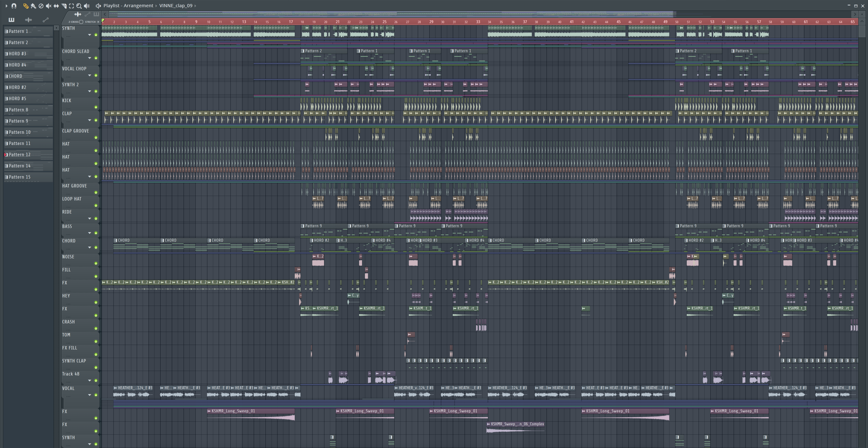The height and width of the screenshot is (448, 868).
Task: Collapse the VOCAL CHOP track group
Action: point(89,76)
